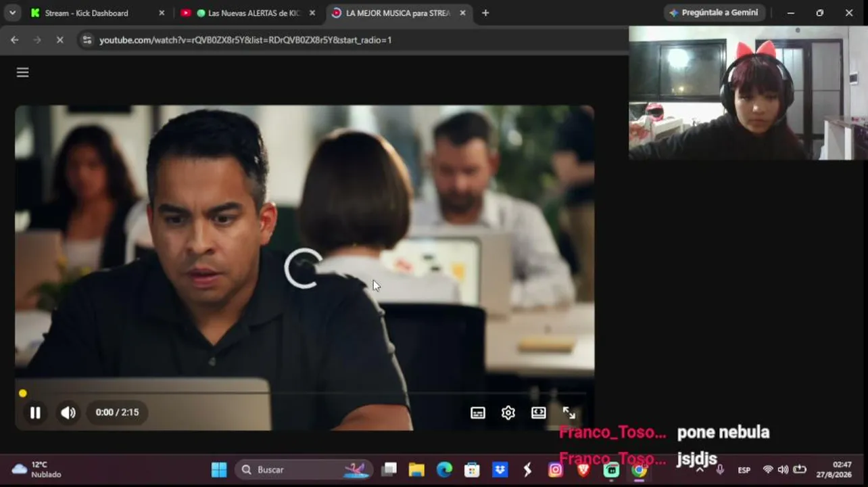This screenshot has width=868, height=487.
Task: Open the Windows Start menu
Action: 219,469
